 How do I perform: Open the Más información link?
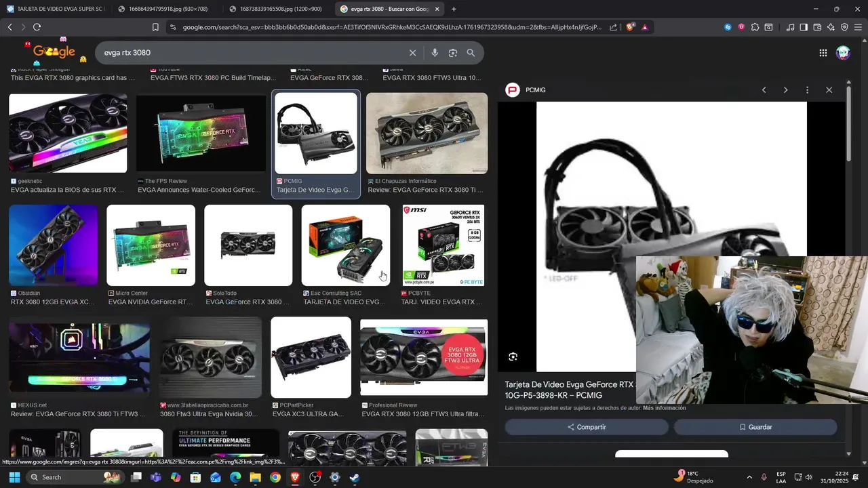665,408
